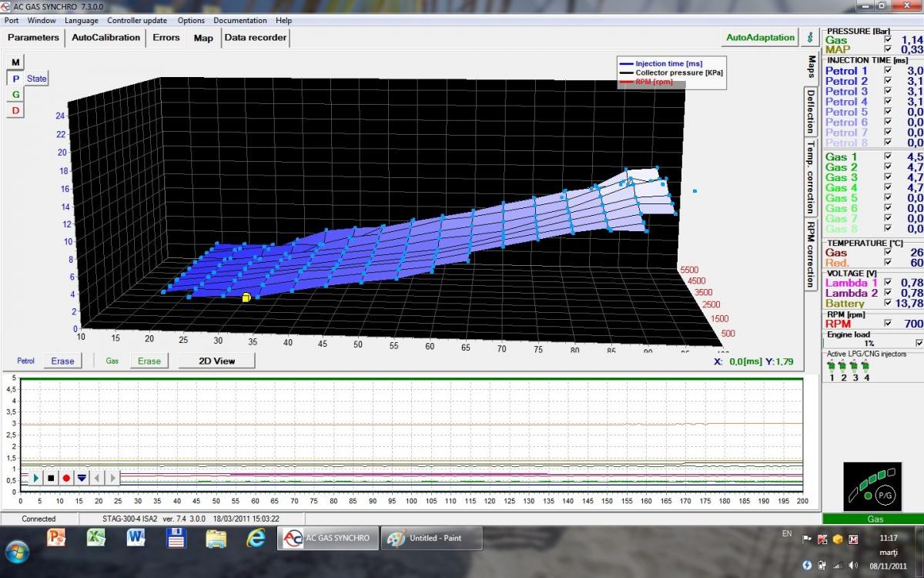The height and width of the screenshot is (578, 924).
Task: Open PowerPoint from the taskbar
Action: [x=57, y=538]
